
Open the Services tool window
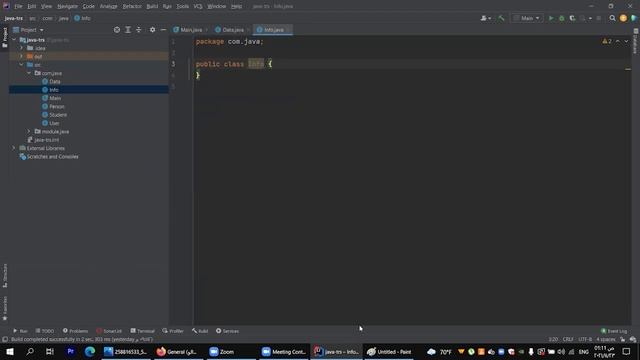(227, 331)
